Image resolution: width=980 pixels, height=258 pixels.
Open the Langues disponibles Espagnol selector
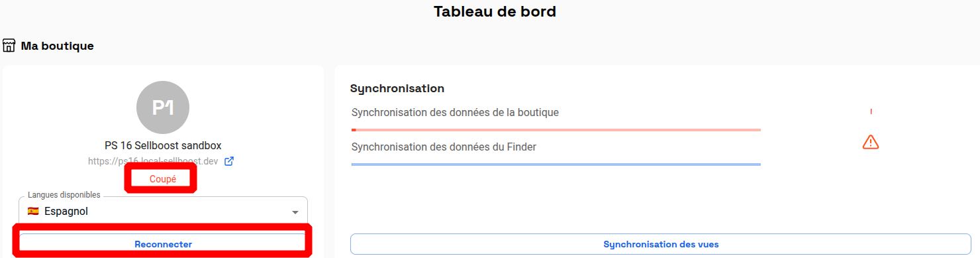(x=164, y=210)
